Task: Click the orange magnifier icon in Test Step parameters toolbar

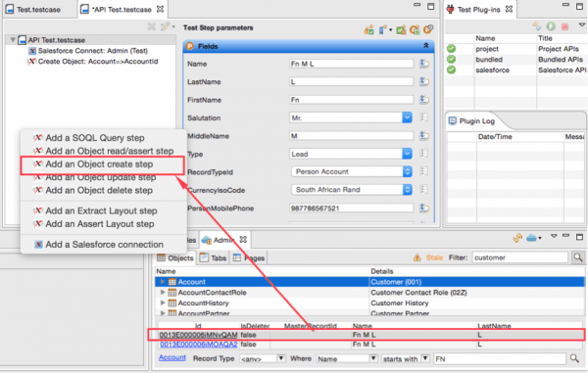Action: click(428, 29)
